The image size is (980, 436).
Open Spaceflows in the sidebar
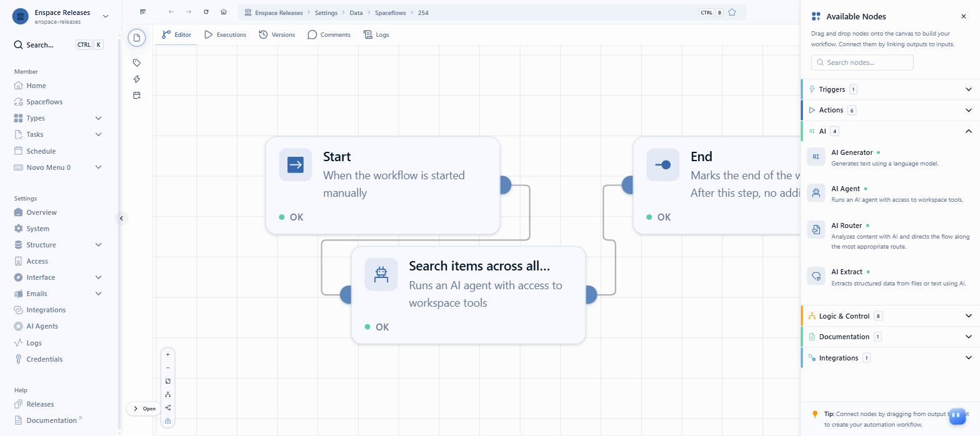coord(44,102)
